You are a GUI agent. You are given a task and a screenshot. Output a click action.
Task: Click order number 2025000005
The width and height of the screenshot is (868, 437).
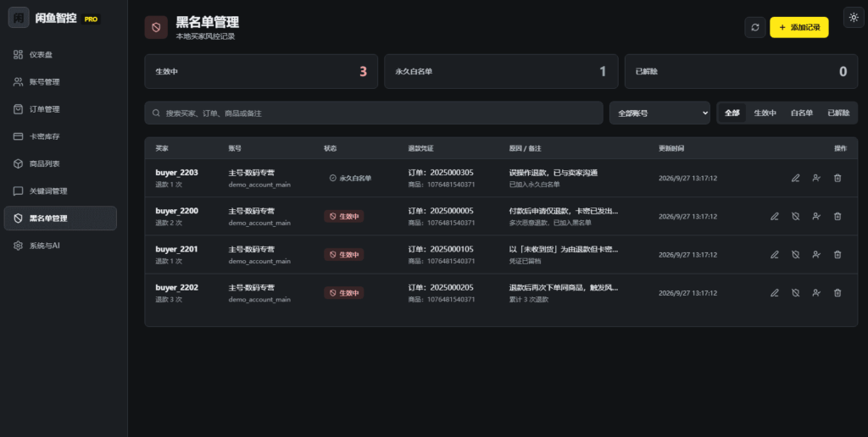tap(452, 211)
